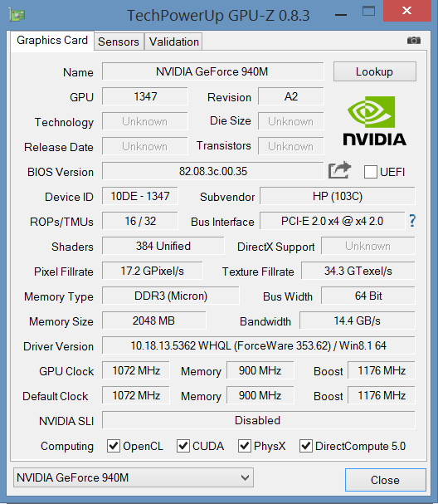The image size is (438, 504).
Task: Click the Default Clock row Memory value 900 MHz
Action: click(x=260, y=395)
